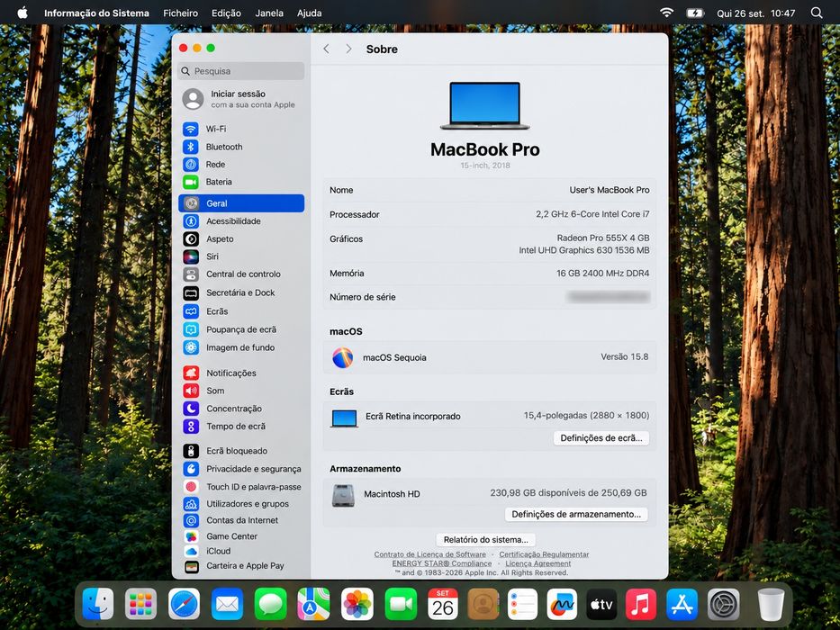The image size is (840, 630).
Task: Open Spotlight search in menu bar
Action: pyautogui.click(x=817, y=13)
